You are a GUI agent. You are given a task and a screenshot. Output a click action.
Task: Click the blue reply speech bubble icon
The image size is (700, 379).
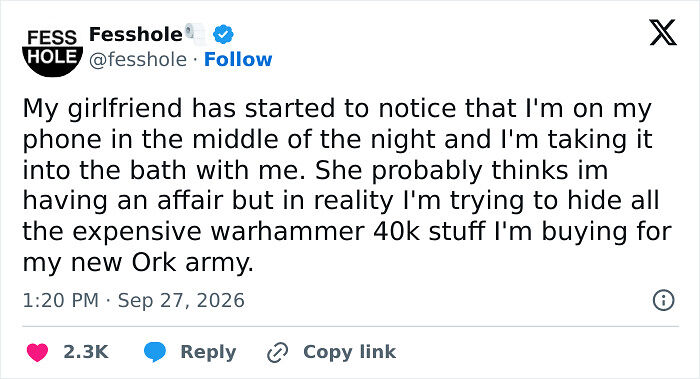pos(155,352)
